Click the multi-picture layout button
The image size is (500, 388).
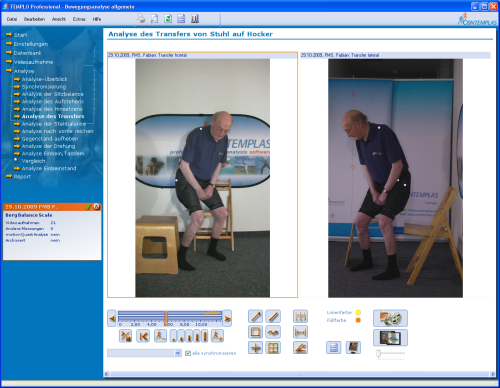click(390, 338)
